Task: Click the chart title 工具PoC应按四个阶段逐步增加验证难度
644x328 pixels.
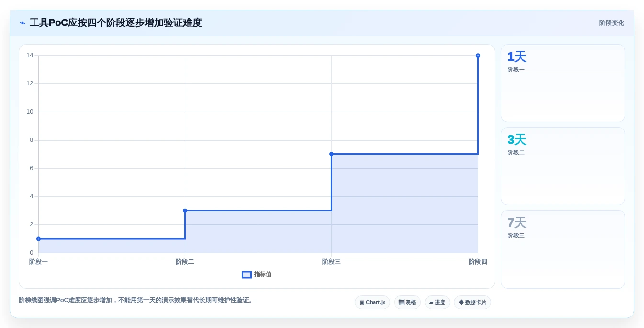Action: (115, 23)
